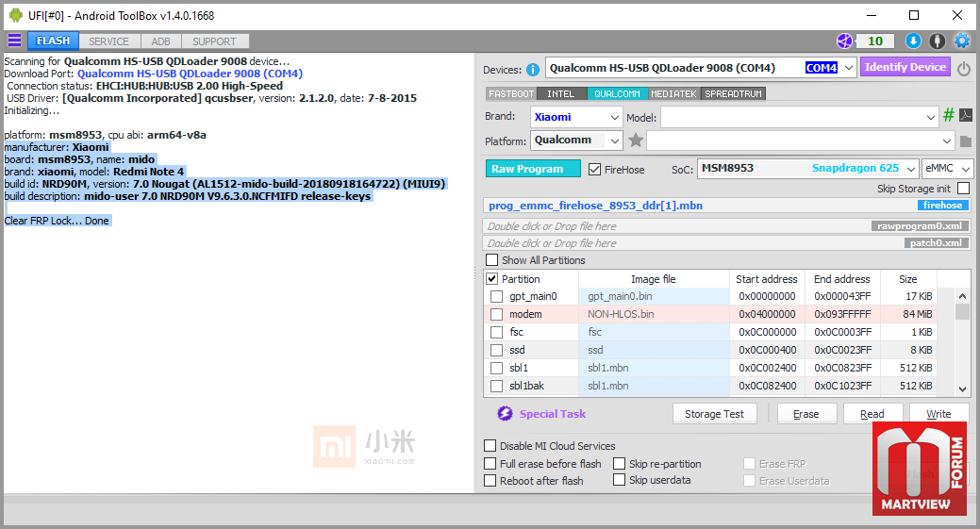
Task: Open the eMMC storage type dropdown
Action: [x=966, y=169]
